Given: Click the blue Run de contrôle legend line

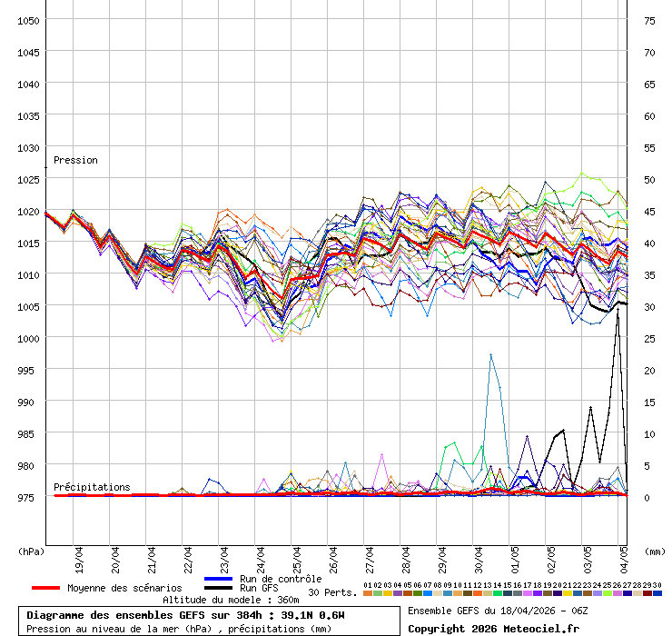Looking at the screenshot, I should [219, 579].
